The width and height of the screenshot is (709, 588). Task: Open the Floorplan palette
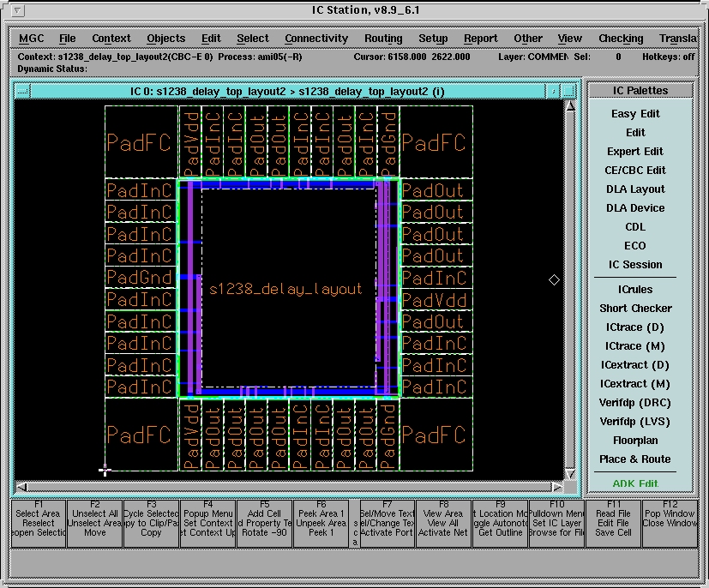tap(635, 441)
